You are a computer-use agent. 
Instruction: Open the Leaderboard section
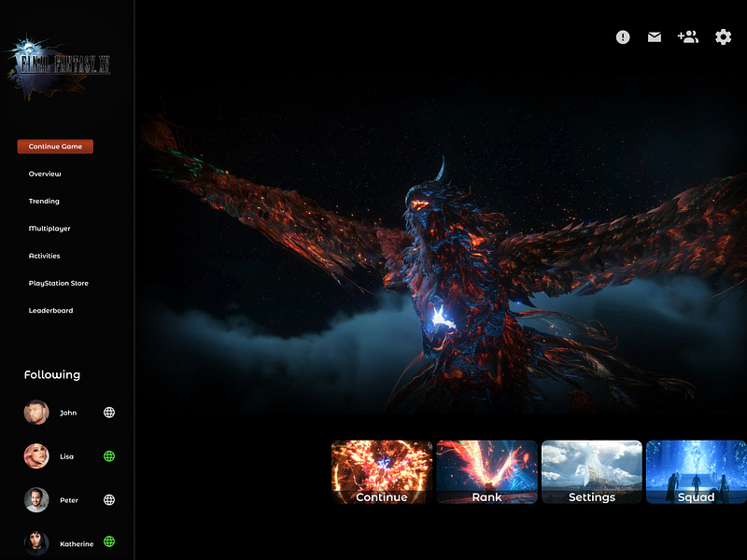(x=49, y=310)
